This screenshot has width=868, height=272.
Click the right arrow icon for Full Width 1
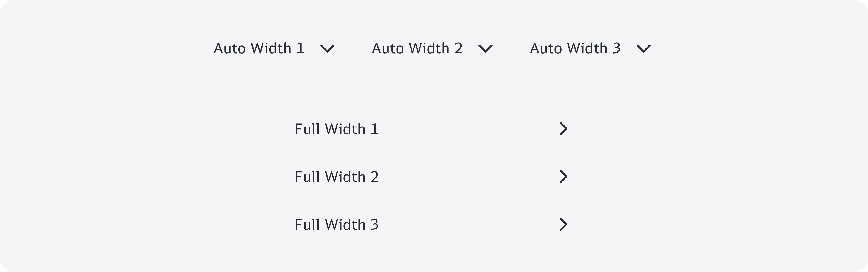(563, 129)
